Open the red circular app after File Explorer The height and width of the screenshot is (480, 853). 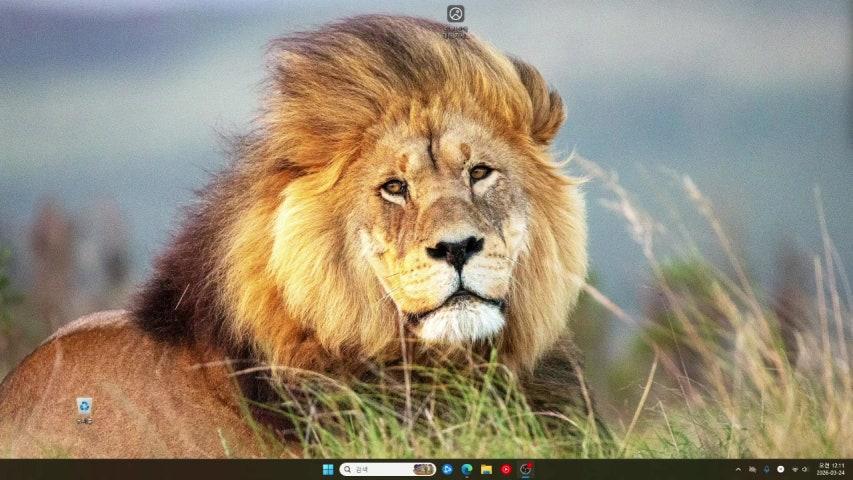click(x=506, y=469)
